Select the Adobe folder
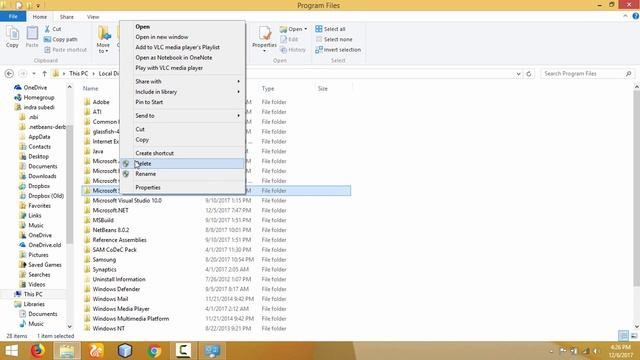 coord(101,102)
